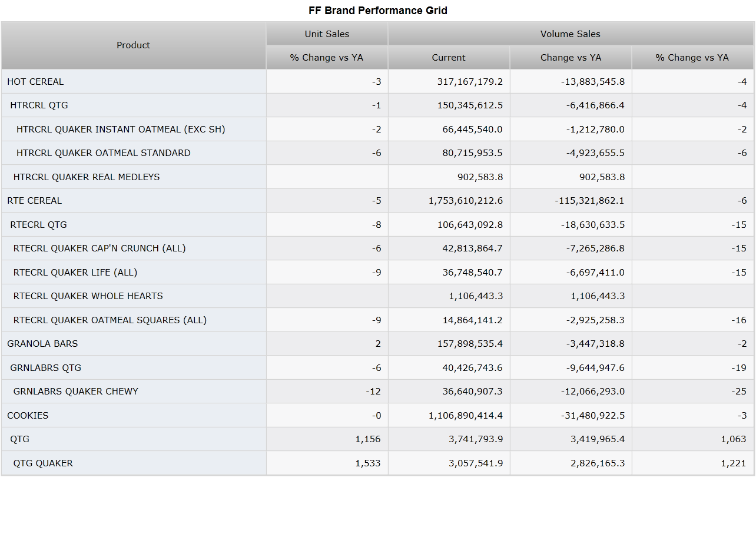Screen dimensions: 756x557
Task: Click the value 40,426,743.6
Action: [x=473, y=368]
